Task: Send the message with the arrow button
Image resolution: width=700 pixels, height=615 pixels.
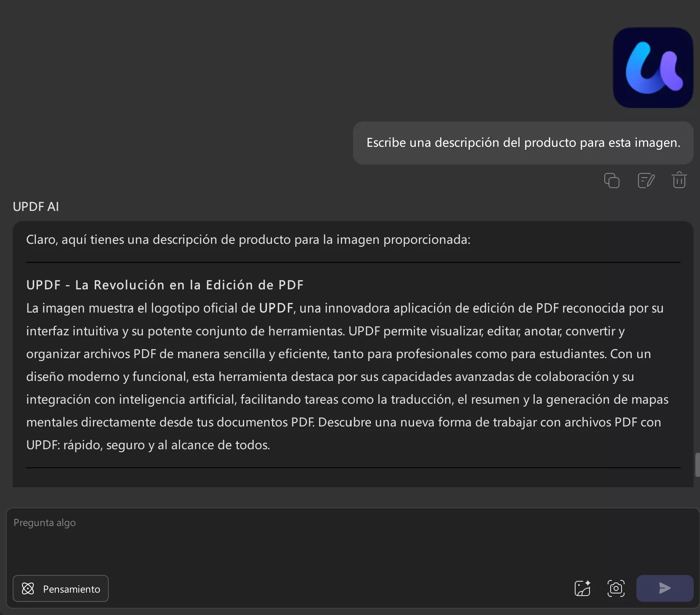Action: coord(665,588)
